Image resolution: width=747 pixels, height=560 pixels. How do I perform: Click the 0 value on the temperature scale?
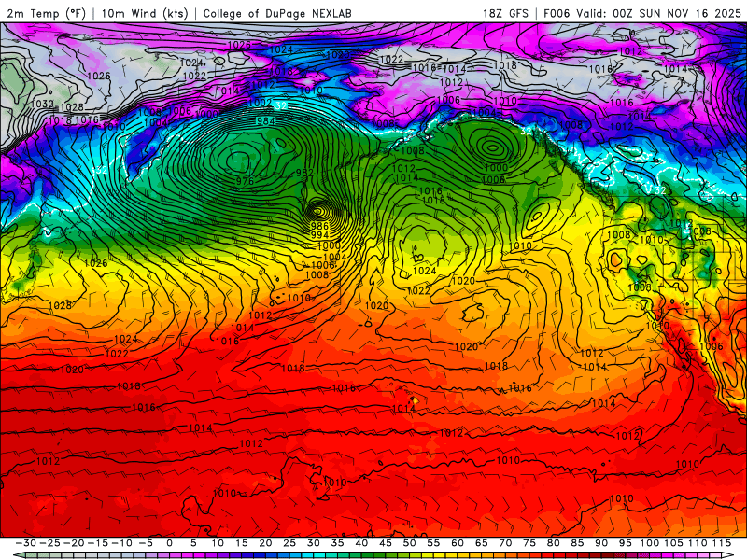(170, 543)
